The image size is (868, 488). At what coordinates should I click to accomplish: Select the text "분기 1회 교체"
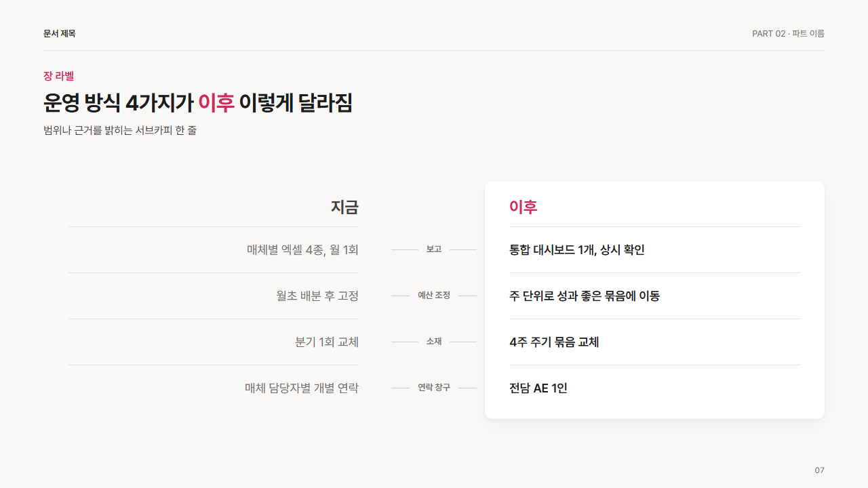point(327,342)
